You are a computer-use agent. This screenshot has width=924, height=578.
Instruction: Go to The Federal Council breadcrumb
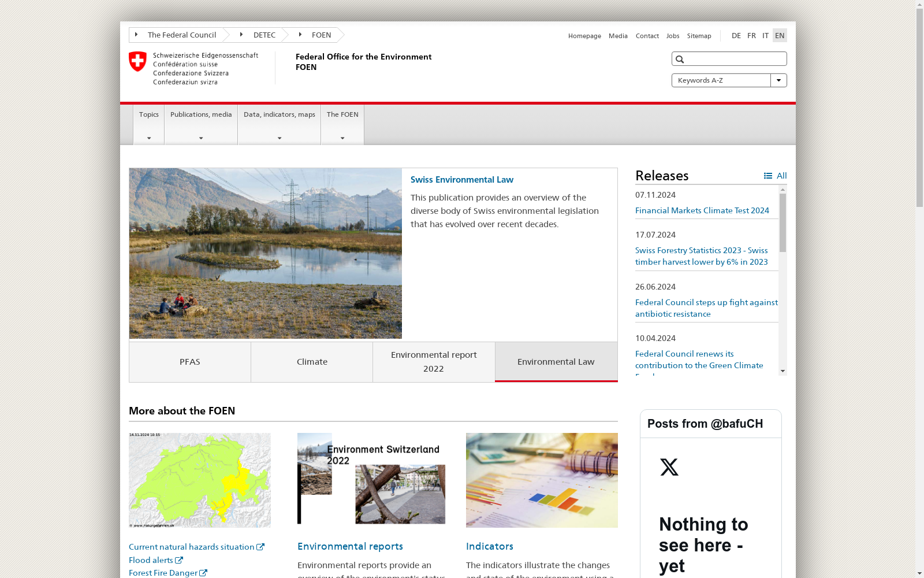pyautogui.click(x=182, y=35)
